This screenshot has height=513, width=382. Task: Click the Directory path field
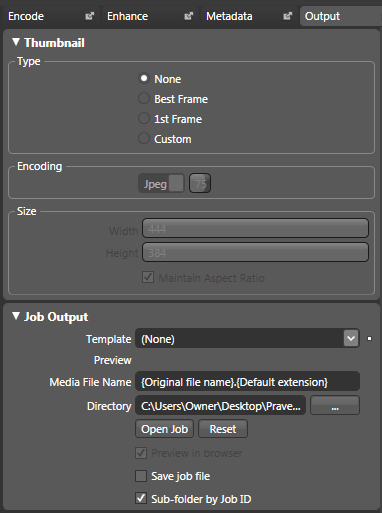(220, 405)
